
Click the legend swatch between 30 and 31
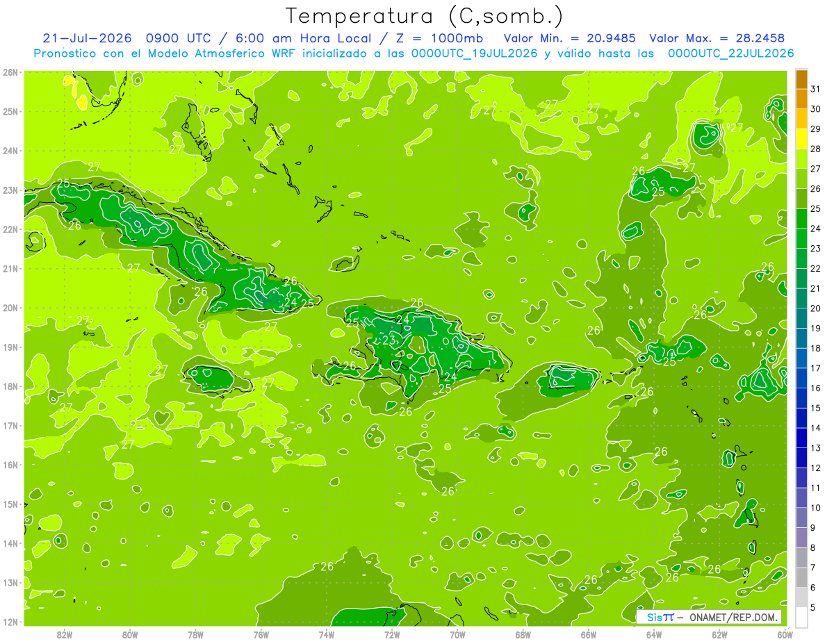[x=801, y=99]
